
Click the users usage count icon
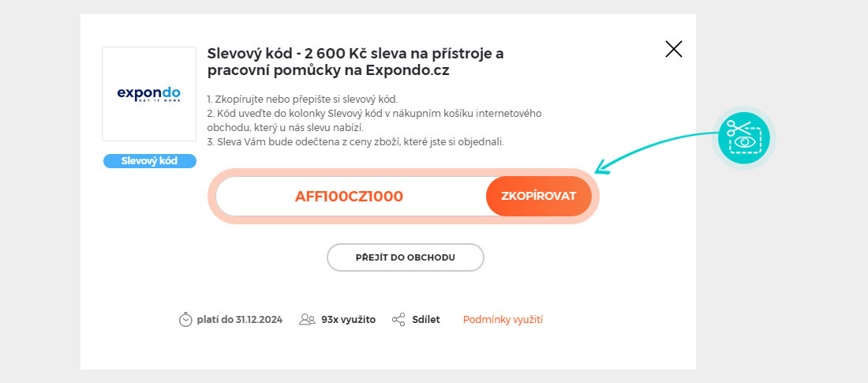pos(307,320)
